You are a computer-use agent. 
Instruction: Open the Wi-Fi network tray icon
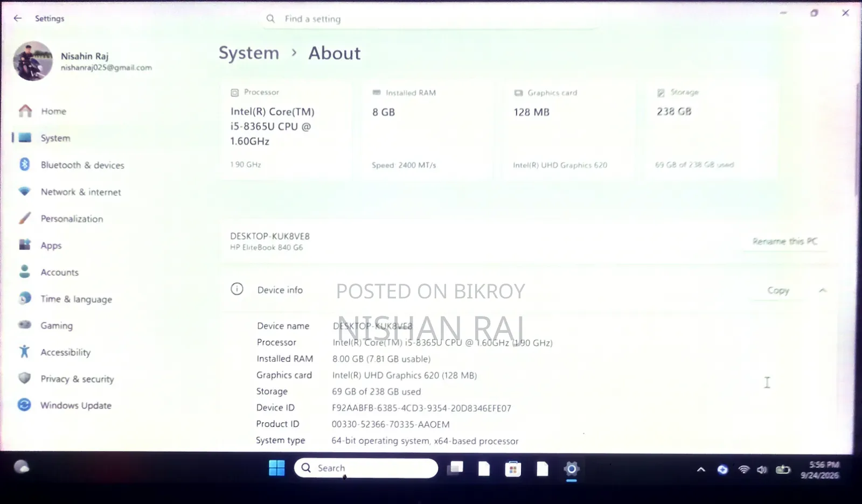point(744,470)
